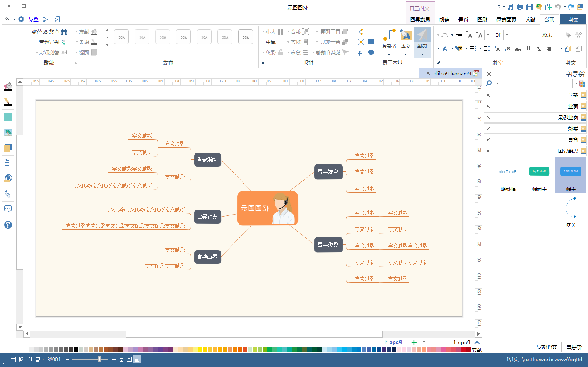Select the 功能强大 topic node

click(x=207, y=159)
